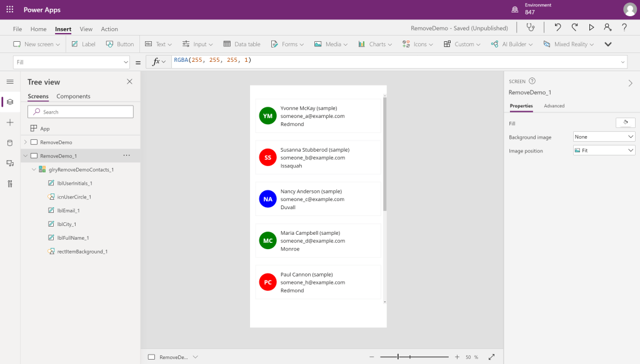Click the Tree view search box
This screenshot has width=640, height=364.
(x=81, y=112)
